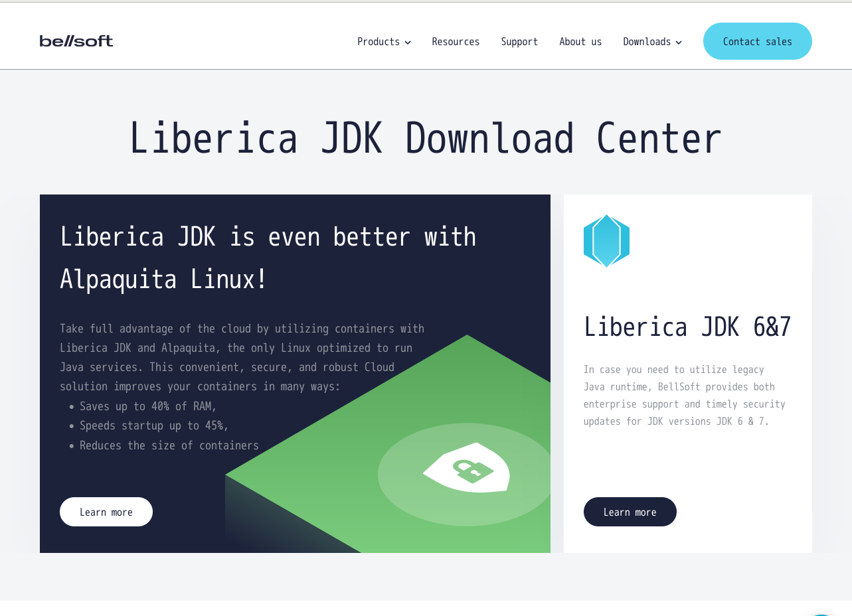Click the Liberica JDK 6&7 heading

click(x=687, y=327)
